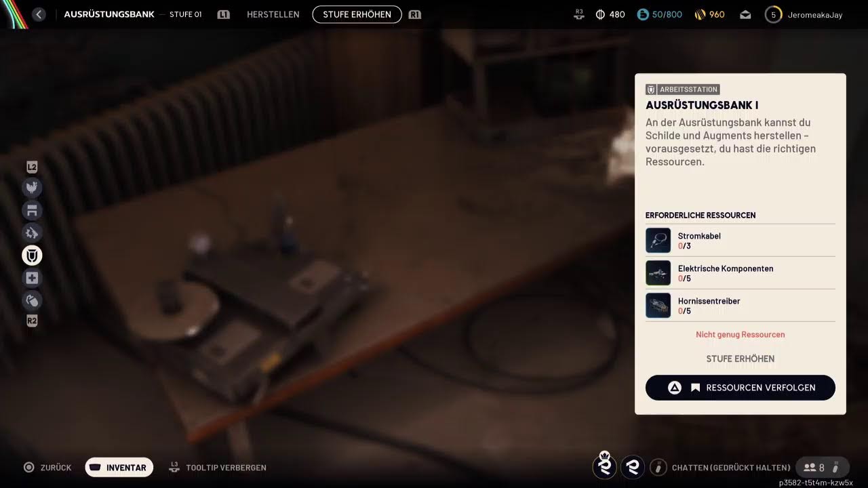Screen dimensions: 868x488
Task: Select the crowned squad leader avatar
Action: [x=605, y=466]
